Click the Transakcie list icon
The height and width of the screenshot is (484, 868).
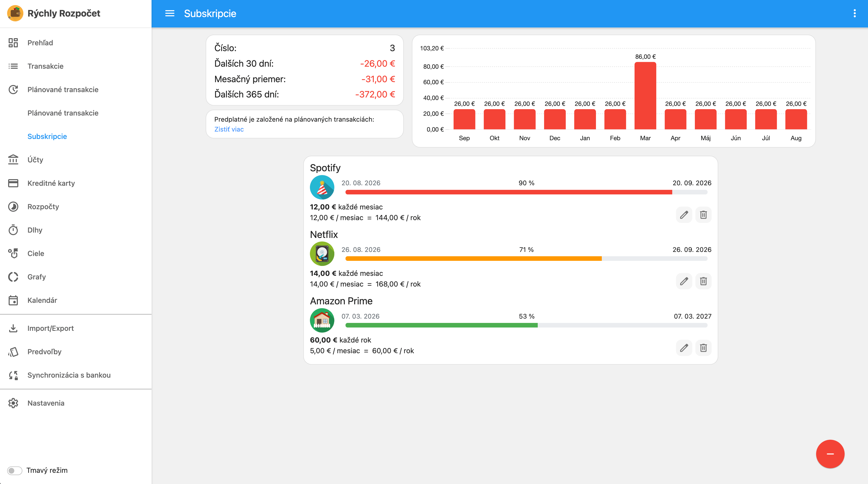(13, 66)
